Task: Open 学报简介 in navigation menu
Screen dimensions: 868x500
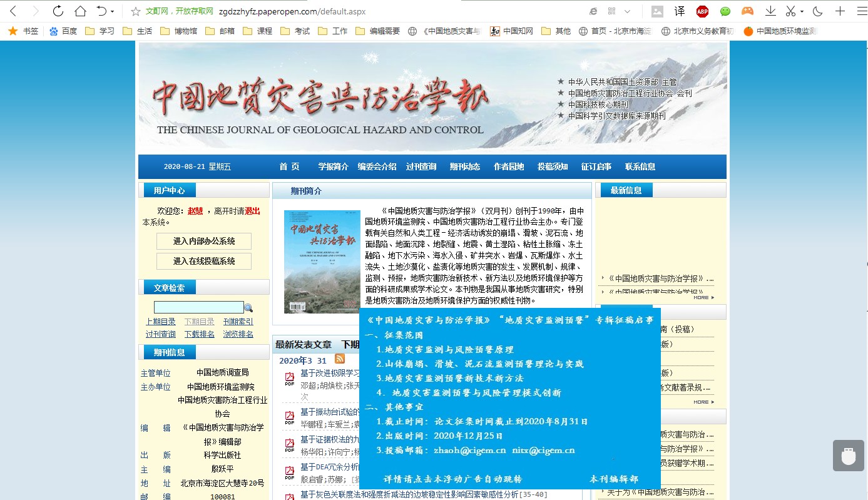Action: [333, 166]
